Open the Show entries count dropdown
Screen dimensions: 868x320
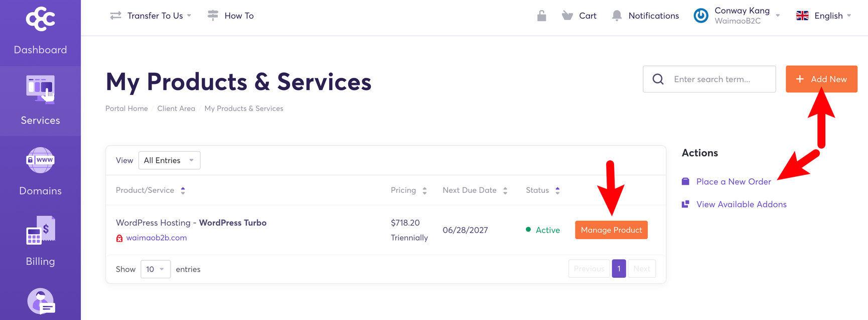(156, 269)
